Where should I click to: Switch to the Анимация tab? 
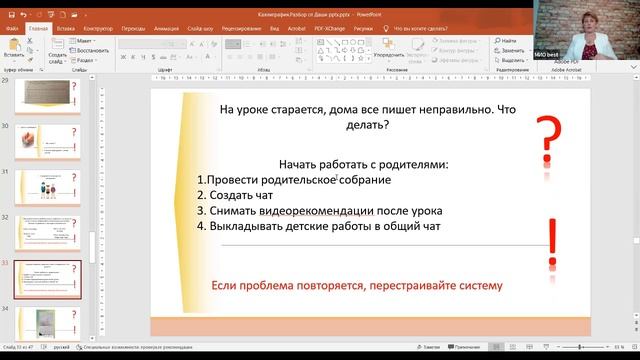166,29
